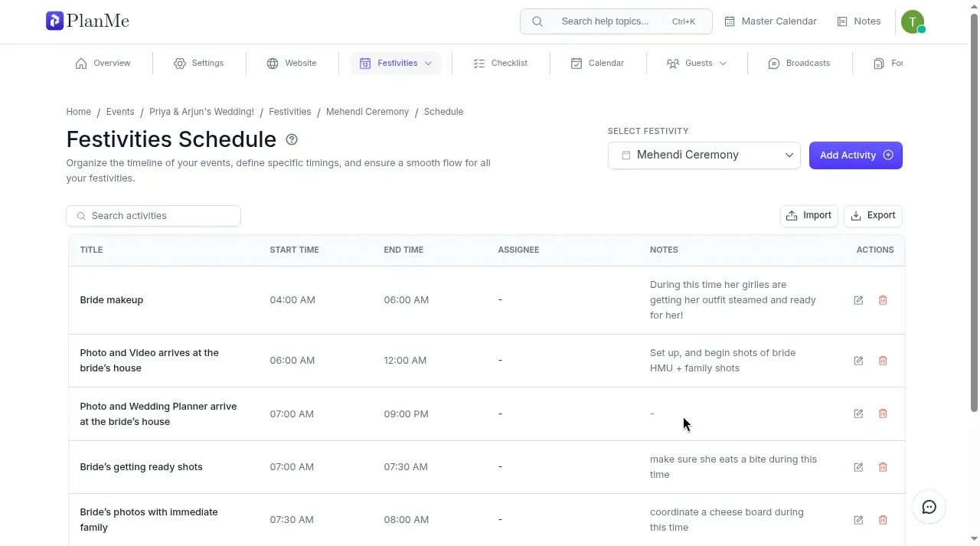The width and height of the screenshot is (980, 546).
Task: Click the Website globe icon
Action: [273, 64]
